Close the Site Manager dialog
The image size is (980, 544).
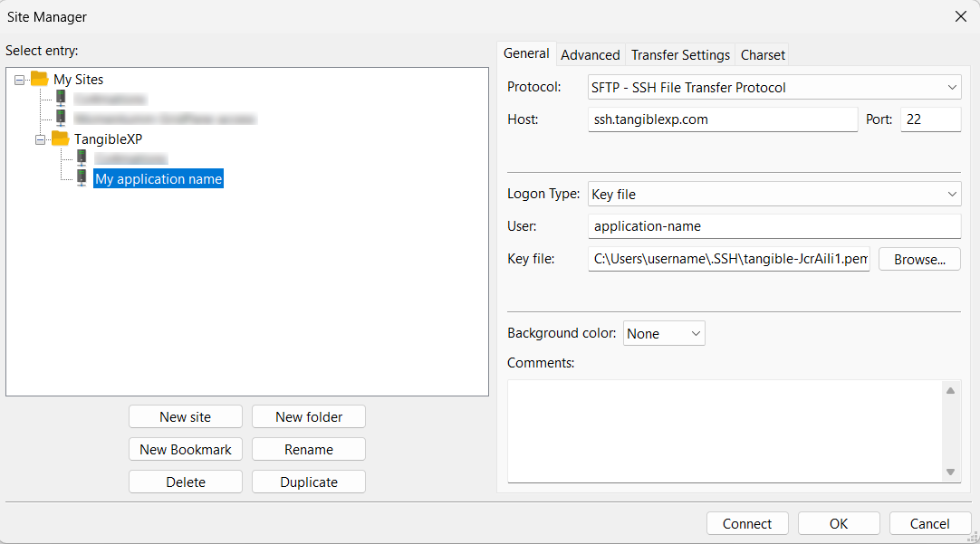pyautogui.click(x=960, y=16)
